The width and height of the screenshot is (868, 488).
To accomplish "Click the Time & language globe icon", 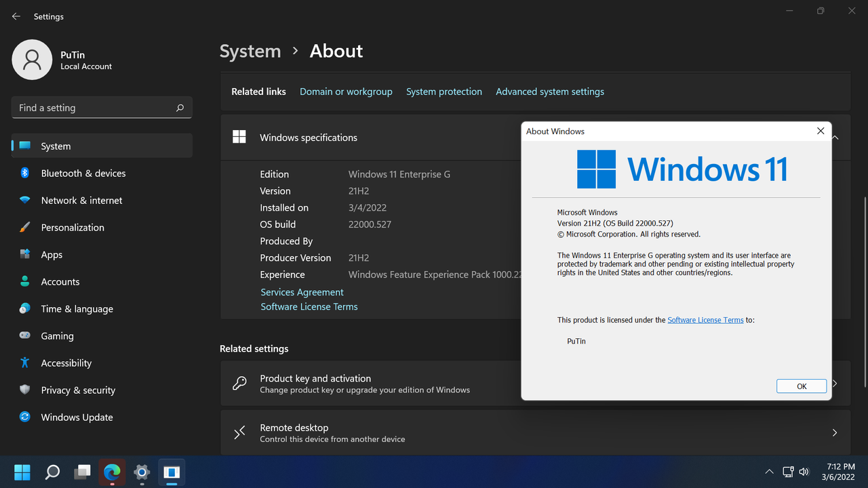I will click(x=25, y=308).
